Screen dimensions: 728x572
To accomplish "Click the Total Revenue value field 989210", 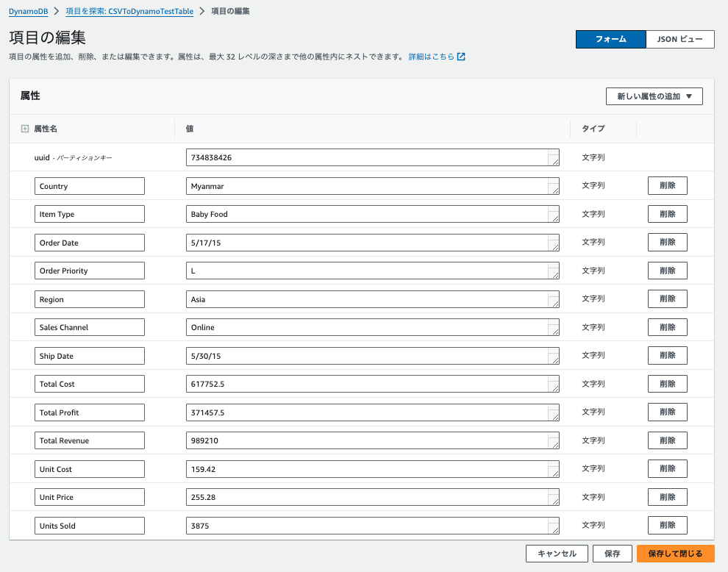I will [x=366, y=440].
